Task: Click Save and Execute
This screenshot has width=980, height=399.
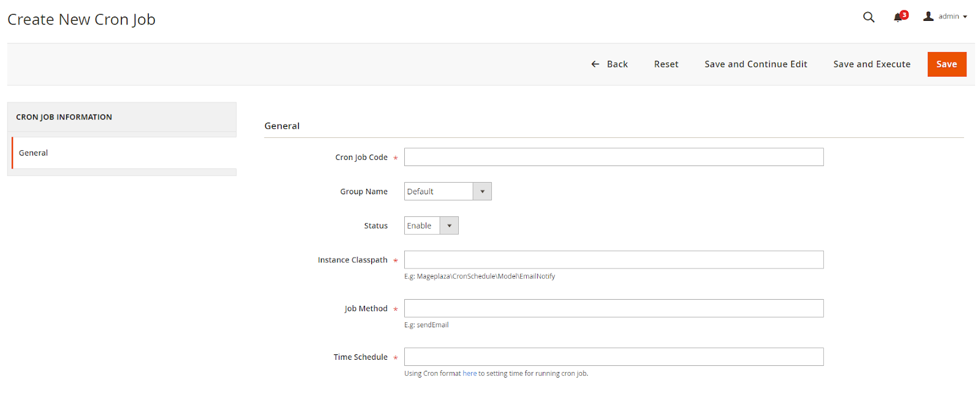Action: click(872, 64)
